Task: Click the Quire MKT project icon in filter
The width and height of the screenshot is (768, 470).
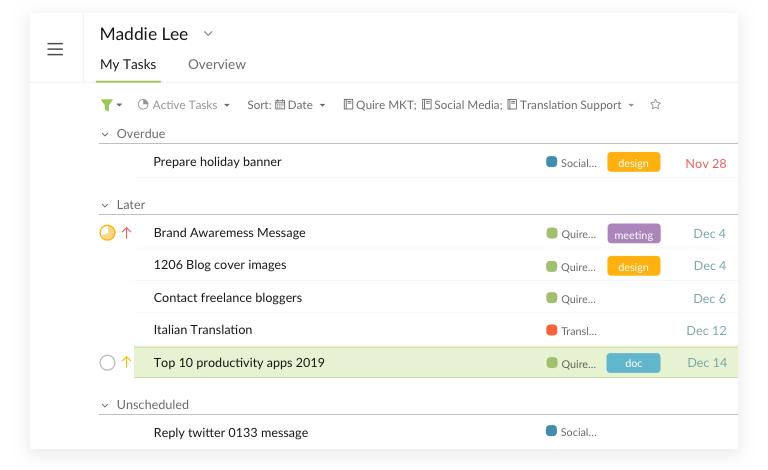Action: click(x=348, y=104)
